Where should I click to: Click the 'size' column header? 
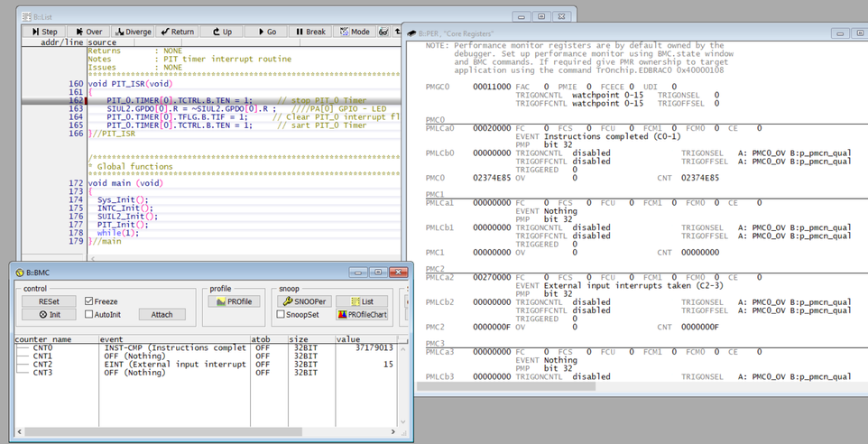click(311, 338)
